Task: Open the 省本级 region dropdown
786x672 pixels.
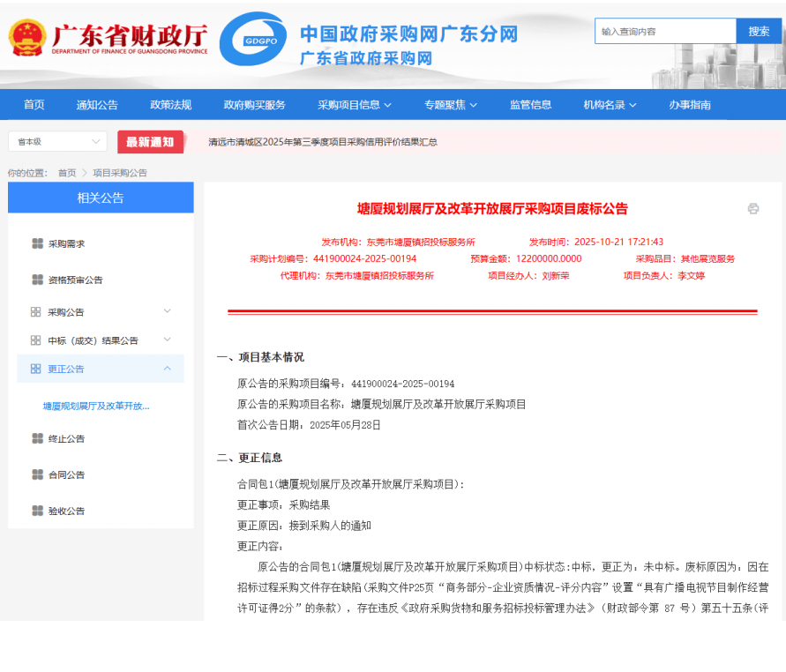Action: click(x=57, y=141)
